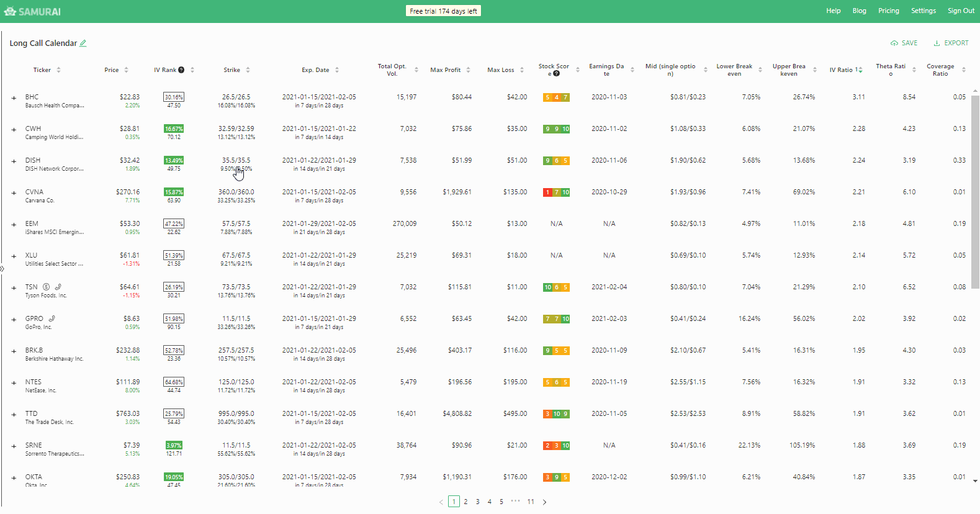The image size is (980, 514).
Task: Sort the table by Max Loss
Action: [522, 70]
